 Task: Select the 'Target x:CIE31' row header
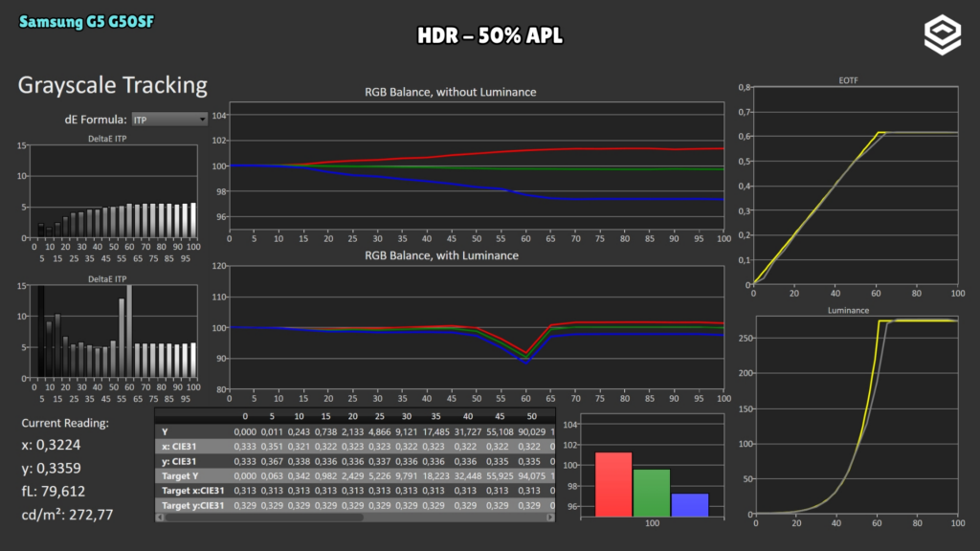[192, 491]
